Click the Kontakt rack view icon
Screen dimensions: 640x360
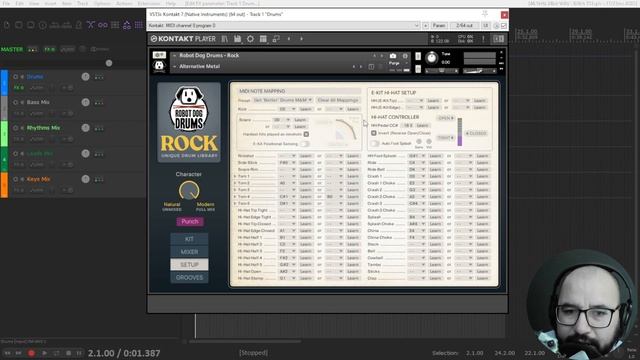(263, 39)
